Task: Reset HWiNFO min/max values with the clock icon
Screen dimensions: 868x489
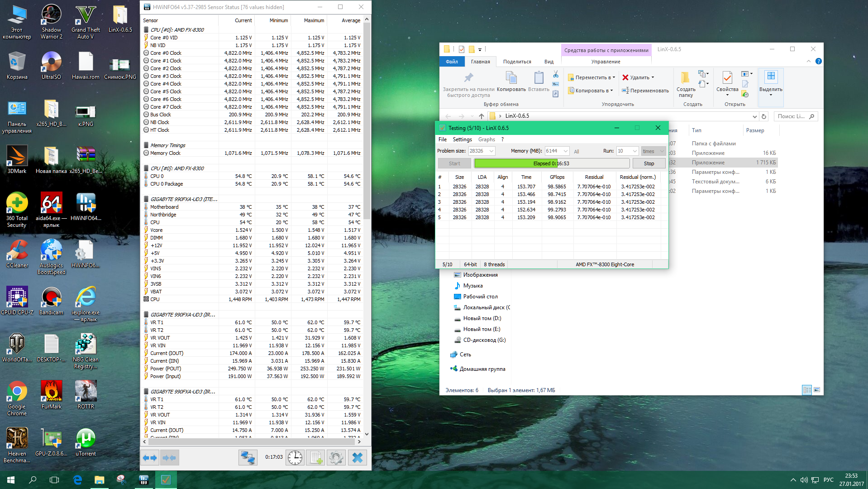Action: click(295, 458)
